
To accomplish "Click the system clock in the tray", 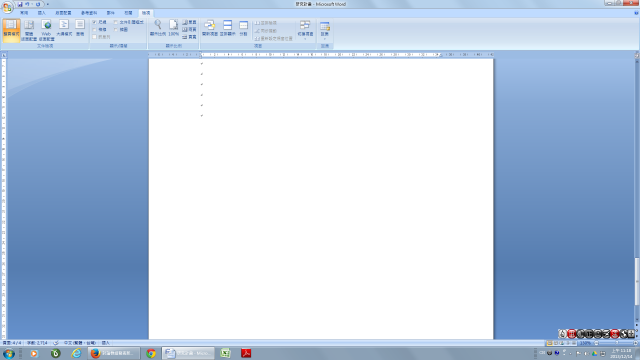I will (622, 353).
